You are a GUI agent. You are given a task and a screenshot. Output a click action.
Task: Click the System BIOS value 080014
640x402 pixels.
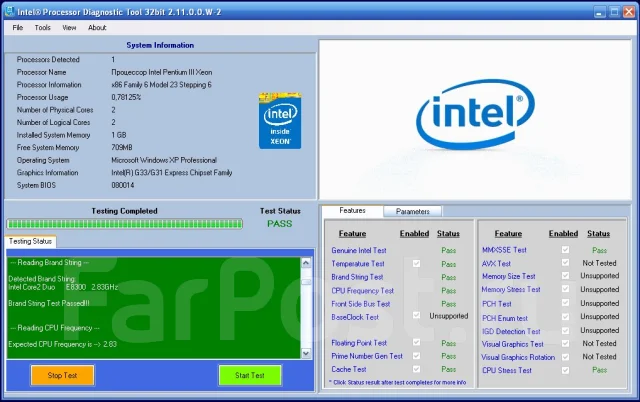(x=122, y=185)
